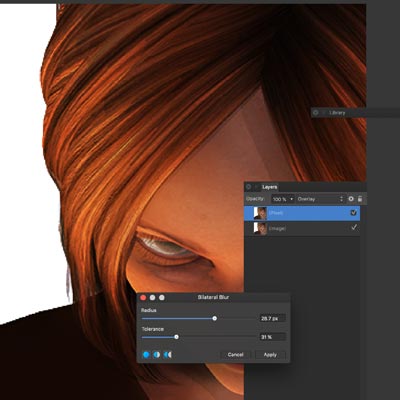Toggle visibility of the (Image) layer
The width and height of the screenshot is (400, 400).
pos(354,228)
